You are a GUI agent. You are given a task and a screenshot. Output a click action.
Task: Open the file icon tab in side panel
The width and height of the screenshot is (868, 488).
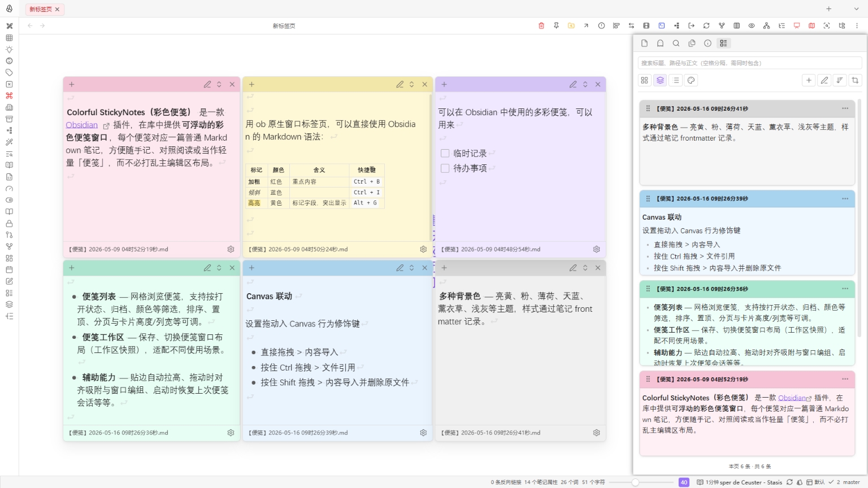644,43
